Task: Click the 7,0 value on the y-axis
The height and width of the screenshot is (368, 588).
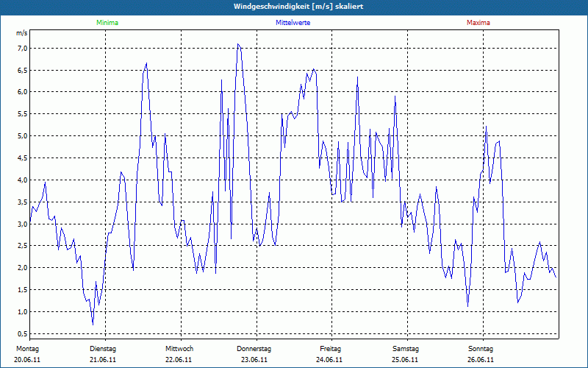Action: (22, 48)
